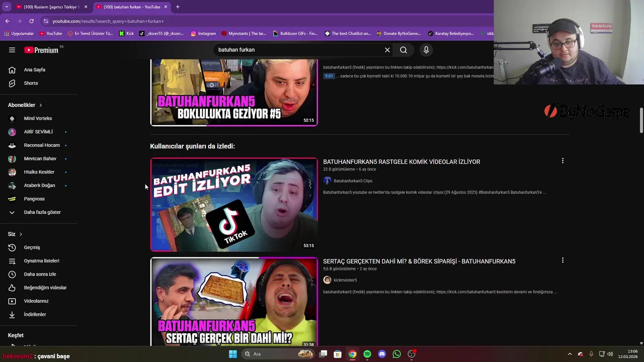Play the SERTAÇ GERÇEK BİR DAHİ thumbnail
This screenshot has width=644, height=362.
tap(234, 302)
